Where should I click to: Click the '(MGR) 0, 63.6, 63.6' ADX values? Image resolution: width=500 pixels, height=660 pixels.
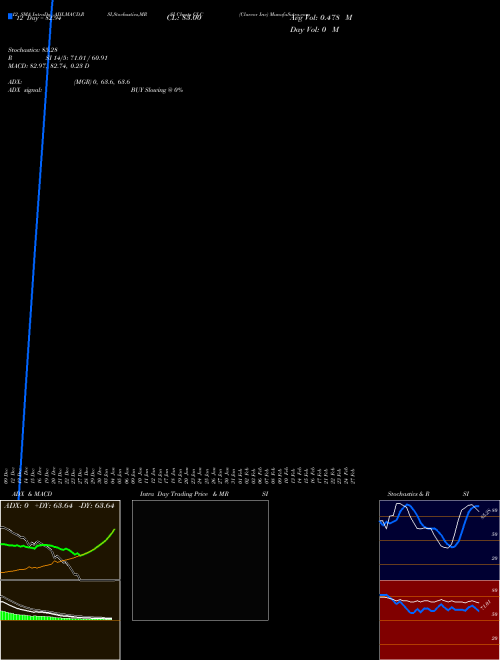coord(102,82)
